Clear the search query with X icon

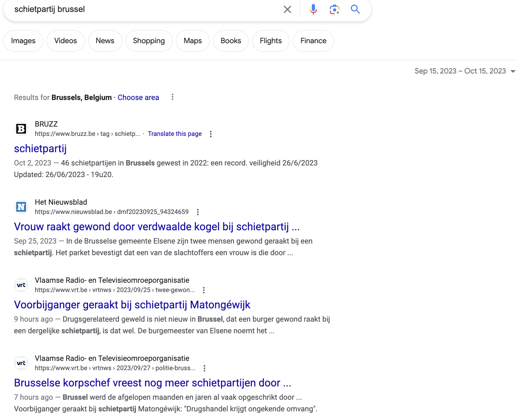tap(287, 9)
